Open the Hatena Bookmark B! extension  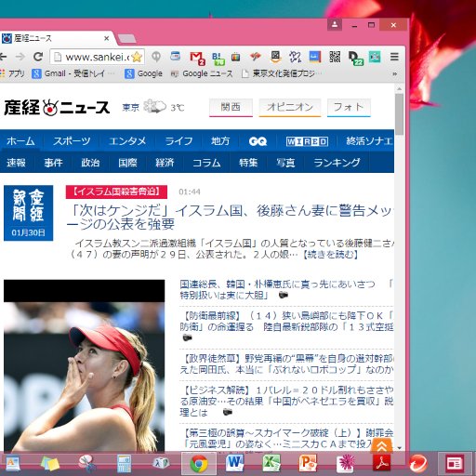(x=218, y=58)
